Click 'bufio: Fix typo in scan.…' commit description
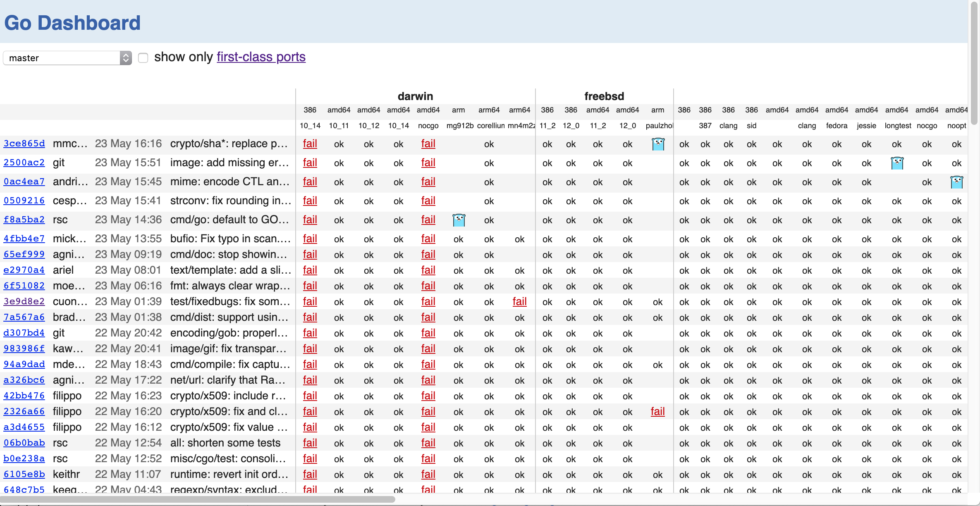Screen dimensions: 980x506 pos(230,239)
